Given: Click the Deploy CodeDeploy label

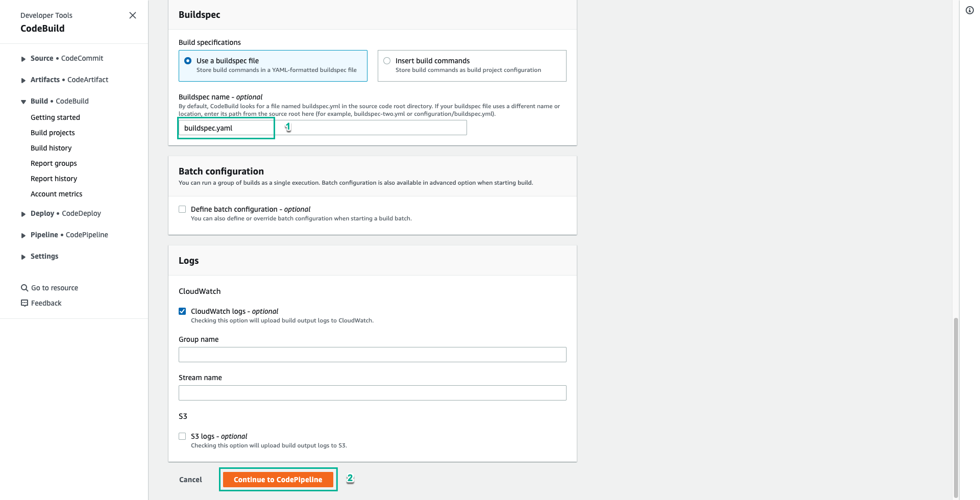Looking at the screenshot, I should (x=66, y=213).
